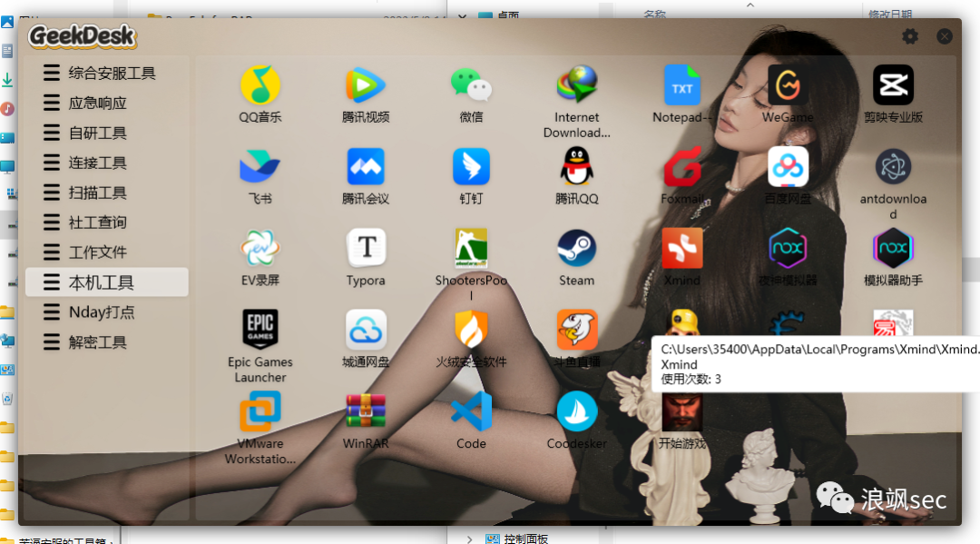Viewport: 980px width, 544px height.
Task: Switch to the 应急响应 category
Action: click(x=97, y=104)
